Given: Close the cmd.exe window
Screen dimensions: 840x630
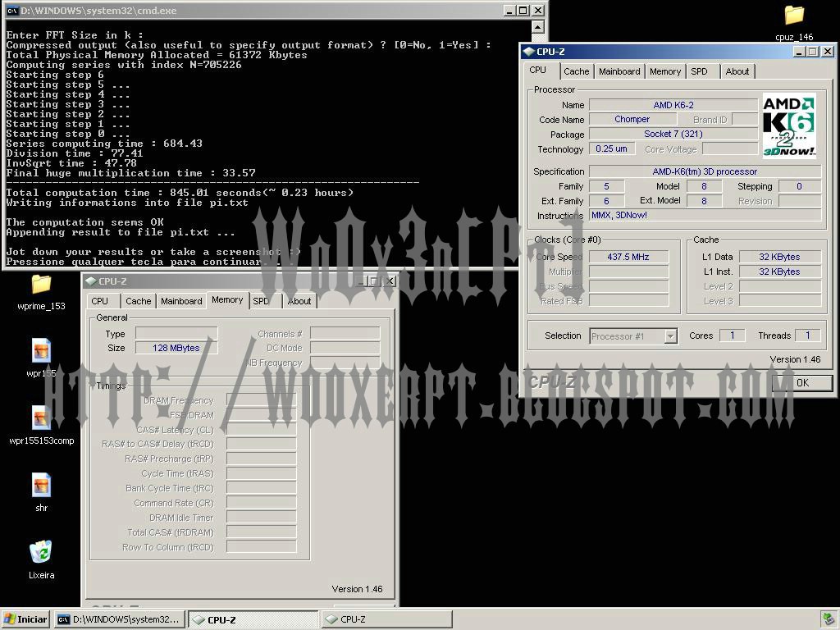Looking at the screenshot, I should [538, 10].
